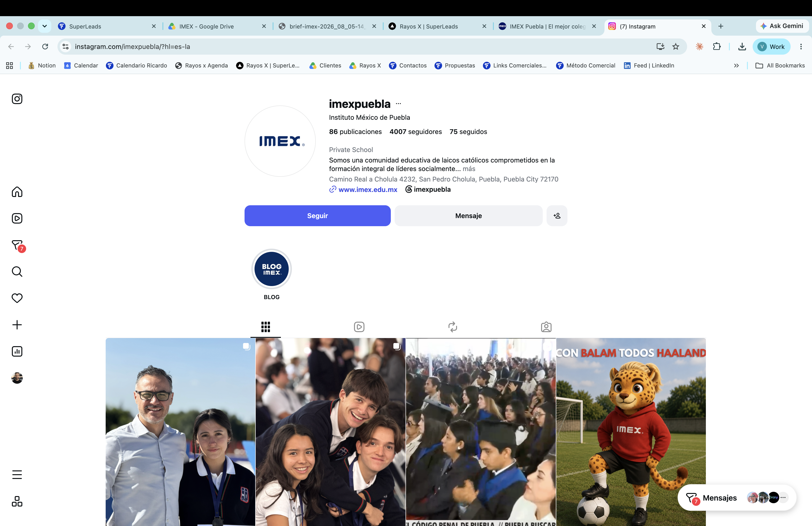Image resolution: width=812 pixels, height=526 pixels.
Task: Switch to Tagged photos tab
Action: click(x=546, y=327)
